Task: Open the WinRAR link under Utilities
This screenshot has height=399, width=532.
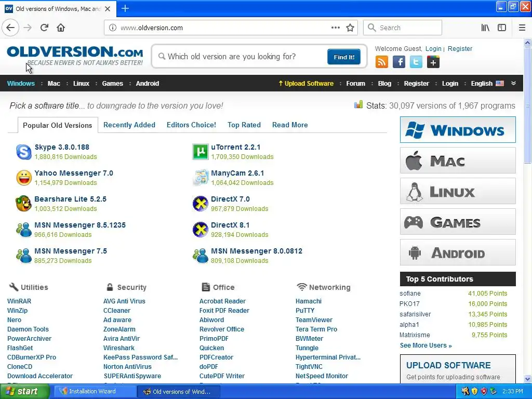Action: [x=19, y=301]
